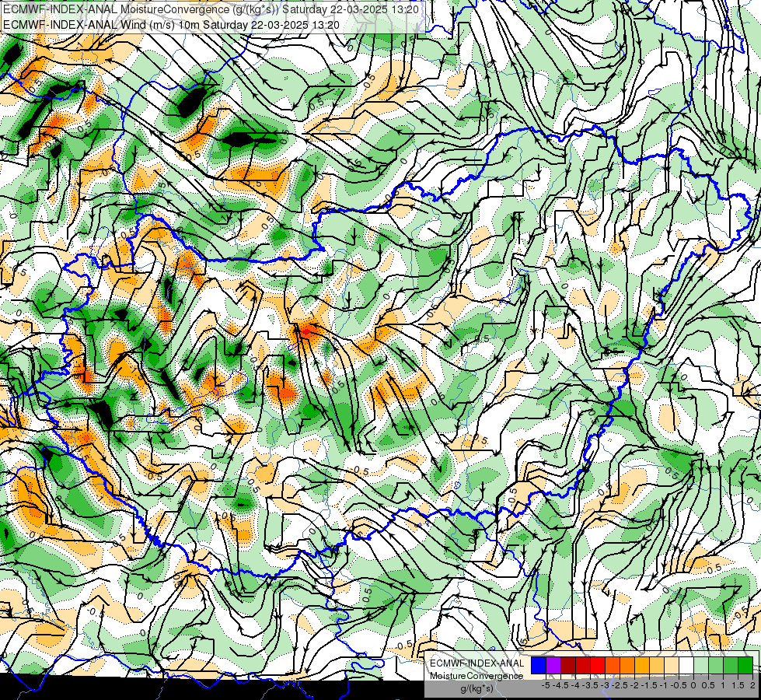Click the -1.5 legend tick label
The height and width of the screenshot is (700, 761).
click(x=649, y=685)
